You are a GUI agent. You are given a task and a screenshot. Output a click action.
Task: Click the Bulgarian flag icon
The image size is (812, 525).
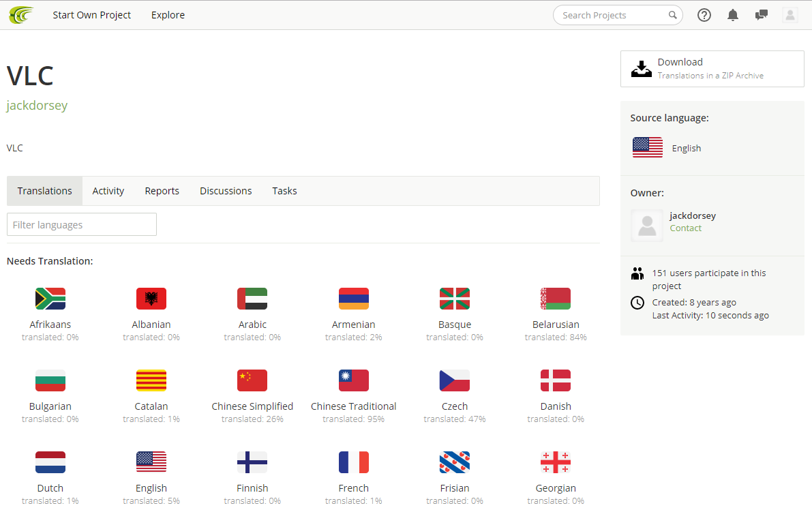tap(50, 380)
